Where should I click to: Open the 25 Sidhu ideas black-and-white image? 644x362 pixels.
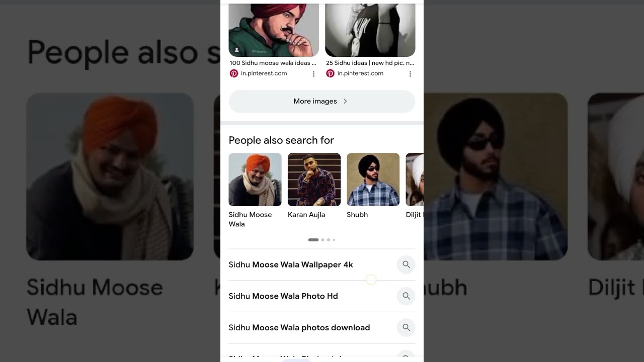pyautogui.click(x=370, y=30)
